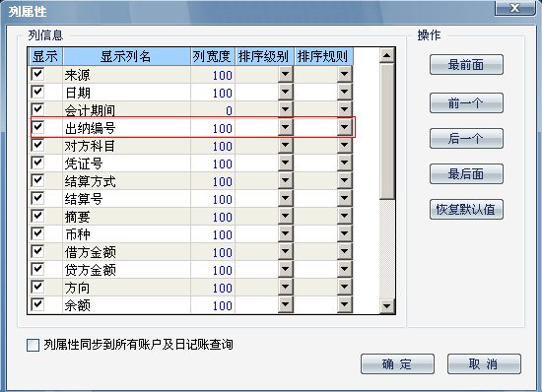Open 排序规则 dropdown for 借方金额 row
This screenshot has width=542, height=392.
(345, 251)
